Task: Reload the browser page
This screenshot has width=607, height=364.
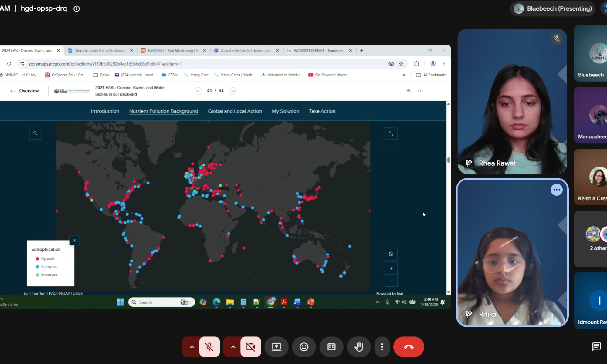Action: (9, 64)
